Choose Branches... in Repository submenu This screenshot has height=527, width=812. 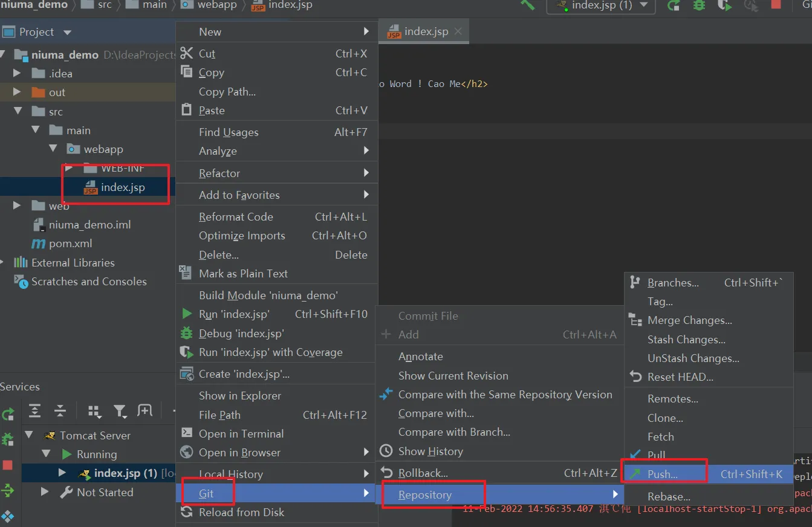point(709,282)
